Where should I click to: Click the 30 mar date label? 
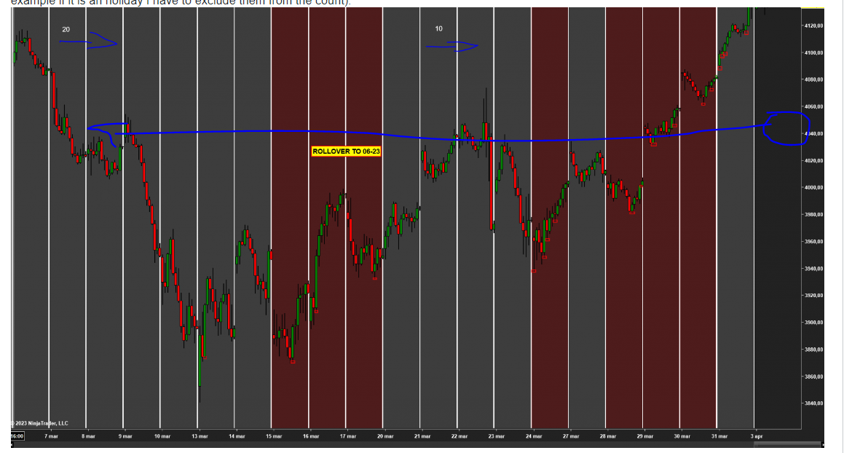click(x=682, y=436)
